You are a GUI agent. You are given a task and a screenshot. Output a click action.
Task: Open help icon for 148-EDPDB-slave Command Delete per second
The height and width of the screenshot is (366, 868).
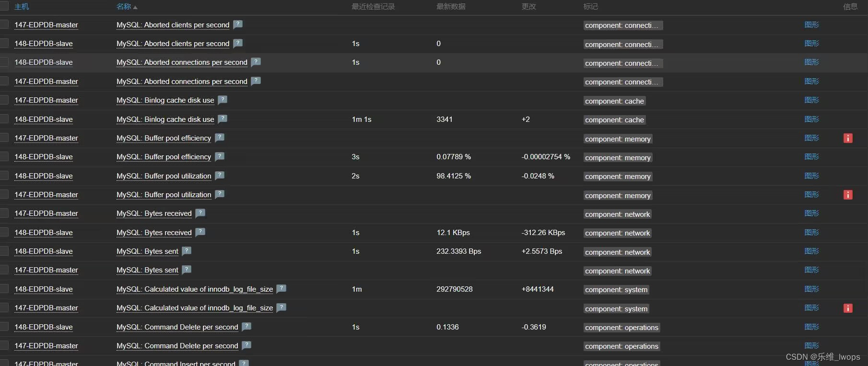coord(246,327)
